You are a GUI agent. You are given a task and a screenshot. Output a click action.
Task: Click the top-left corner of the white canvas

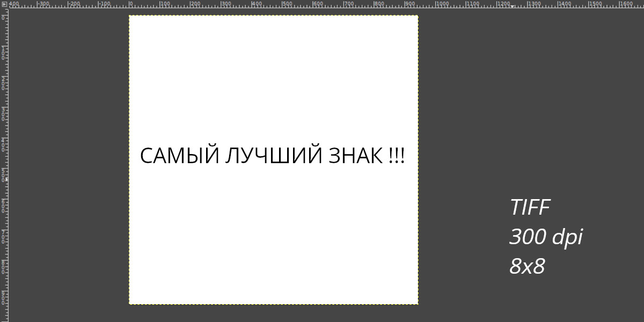129,16
